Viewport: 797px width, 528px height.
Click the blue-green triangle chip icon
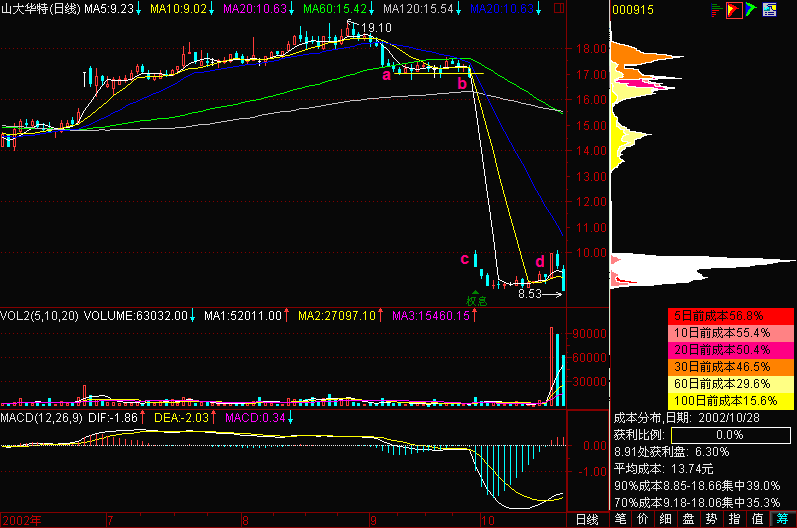tap(751, 11)
